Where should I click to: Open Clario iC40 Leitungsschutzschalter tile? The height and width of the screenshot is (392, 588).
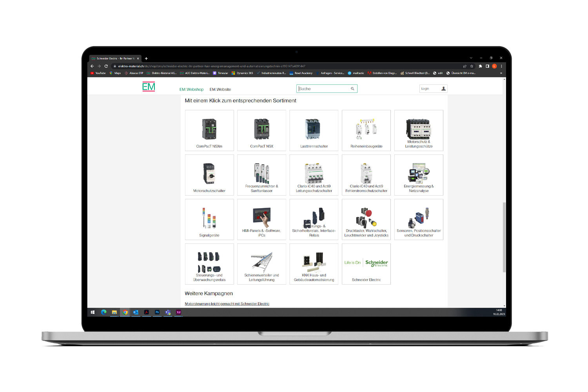(x=314, y=175)
